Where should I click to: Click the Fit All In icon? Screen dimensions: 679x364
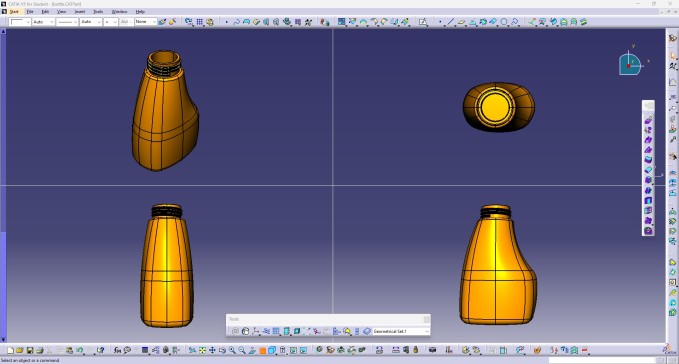(202, 350)
